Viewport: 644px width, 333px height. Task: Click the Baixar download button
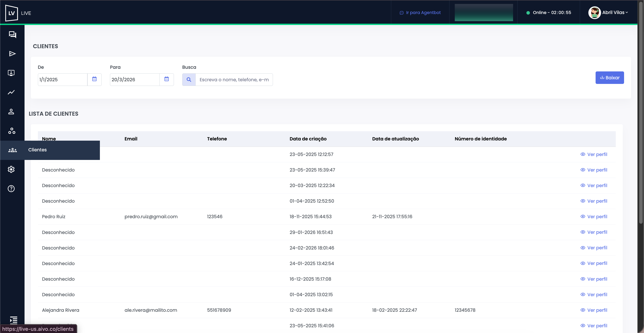click(x=609, y=78)
